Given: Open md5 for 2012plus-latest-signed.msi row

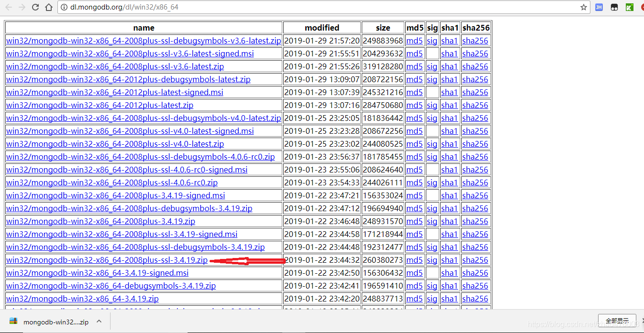Looking at the screenshot, I should (414, 92).
